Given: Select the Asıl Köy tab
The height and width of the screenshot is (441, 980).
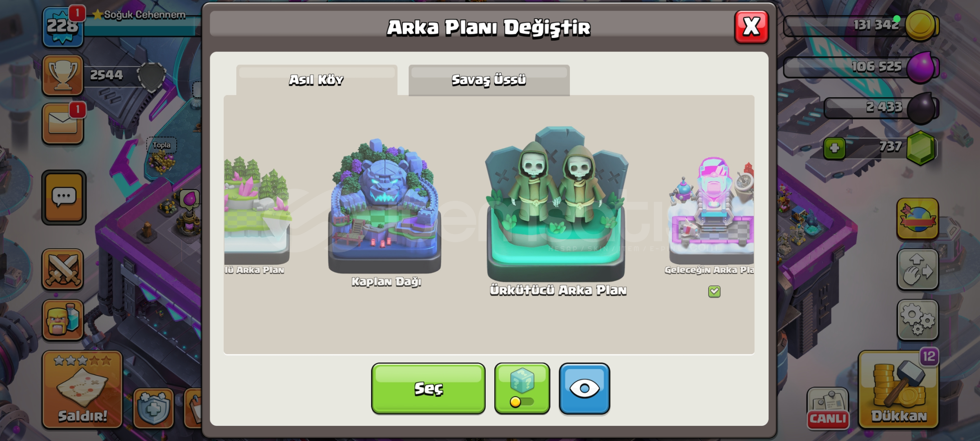Looking at the screenshot, I should pyautogui.click(x=317, y=80).
